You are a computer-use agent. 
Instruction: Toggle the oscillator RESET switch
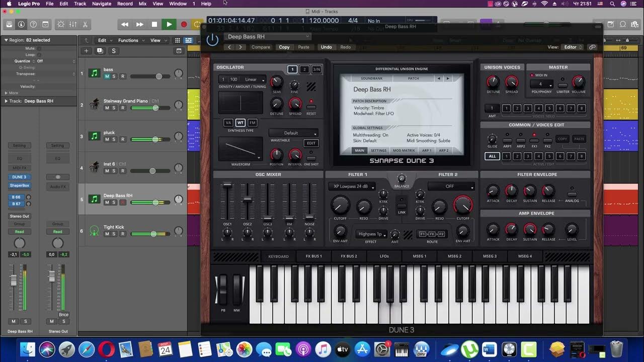pos(311,107)
